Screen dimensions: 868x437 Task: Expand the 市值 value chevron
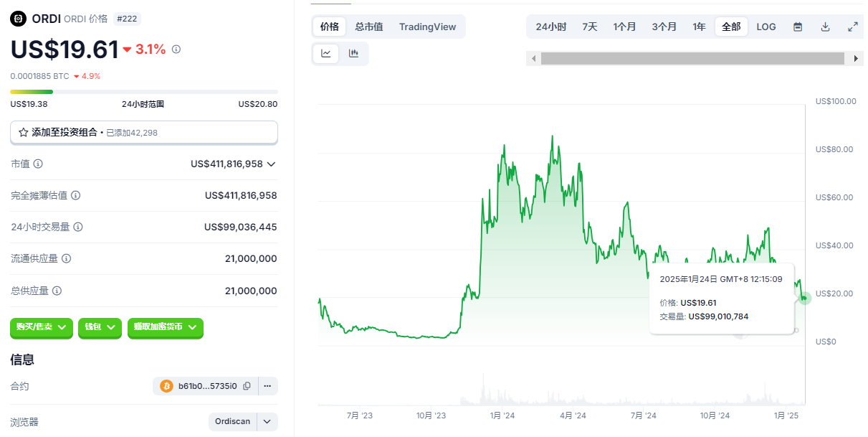point(271,164)
